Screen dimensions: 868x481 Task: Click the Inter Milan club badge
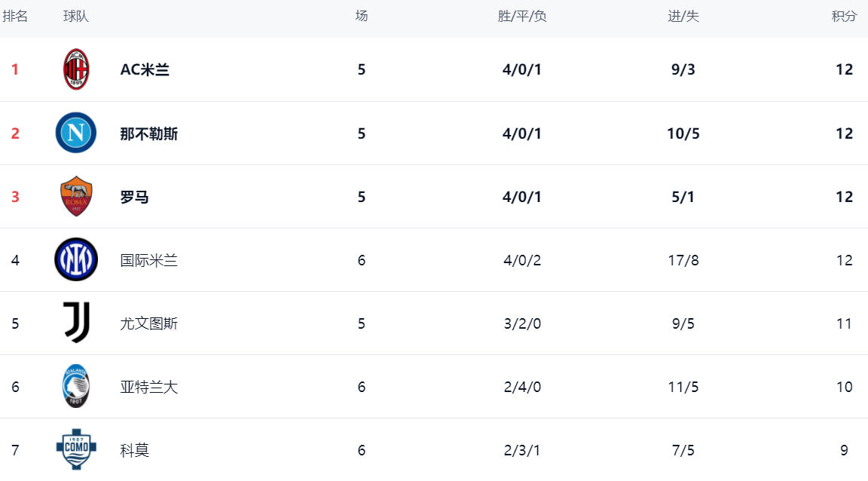76,260
